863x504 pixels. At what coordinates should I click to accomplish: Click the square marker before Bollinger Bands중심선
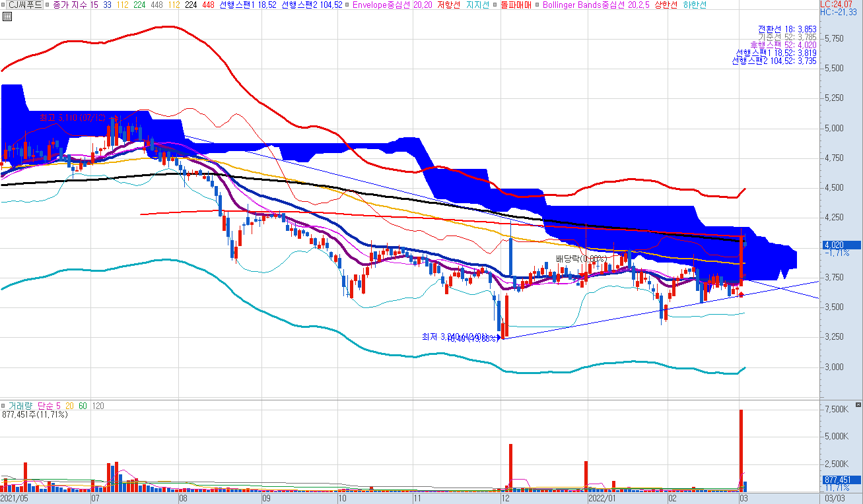[537, 5]
